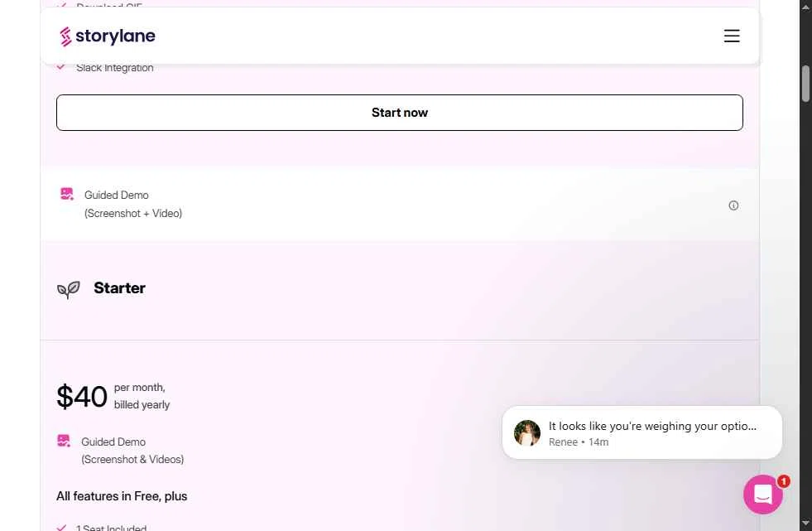Click the red chat notification badge
Image resolution: width=812 pixels, height=531 pixels.
(x=784, y=482)
